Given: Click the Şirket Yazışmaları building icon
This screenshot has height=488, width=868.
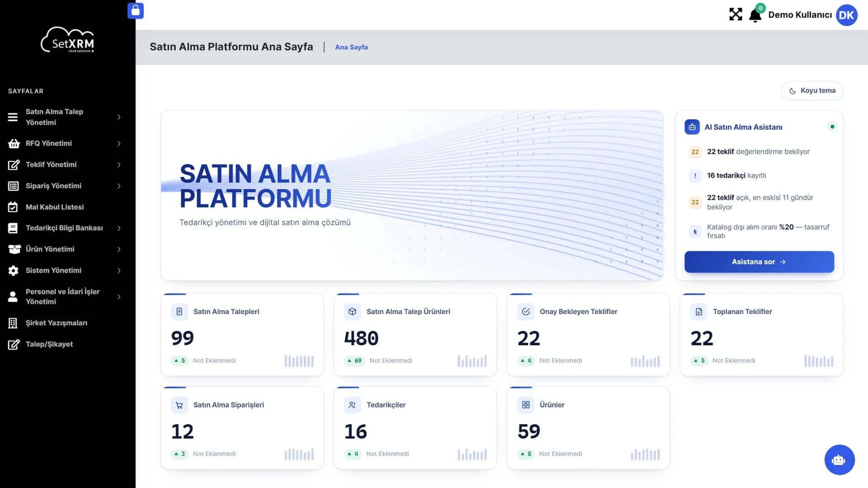Looking at the screenshot, I should (13, 323).
